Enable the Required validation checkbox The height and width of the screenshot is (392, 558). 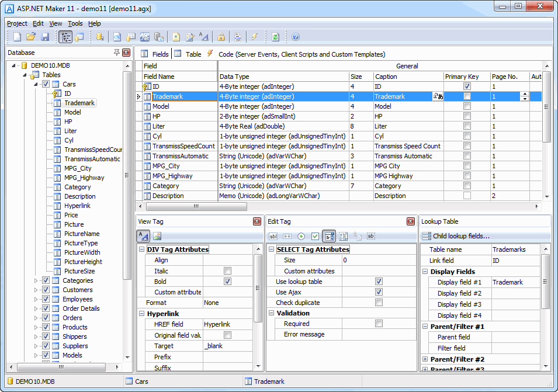click(379, 323)
